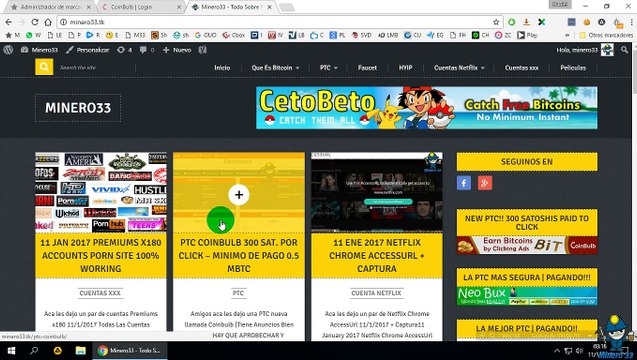The image size is (637, 360).
Task: Open the PTC Coinbulb 300 Sat post title
Action: click(x=239, y=256)
